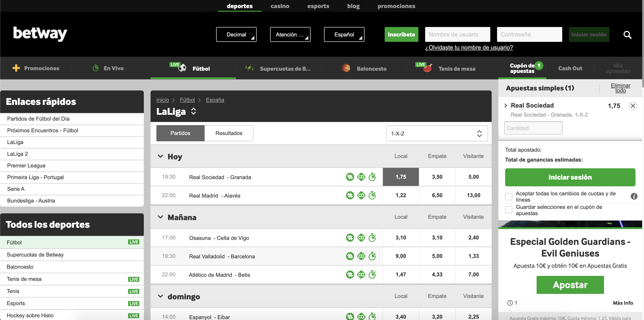Deselect the highlighted 1,75 Local odds for Real Sociedad
Viewport: 644px width, 320px height.
tap(401, 177)
